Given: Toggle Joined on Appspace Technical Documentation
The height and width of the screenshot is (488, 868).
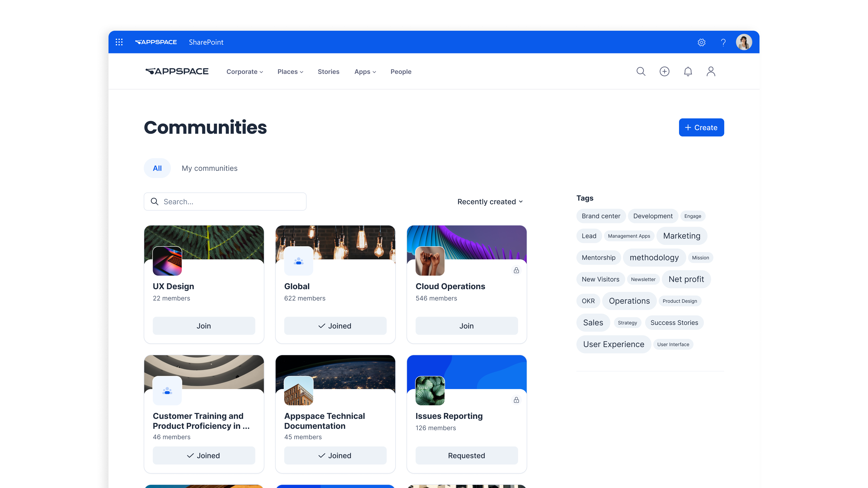Looking at the screenshot, I should point(335,455).
